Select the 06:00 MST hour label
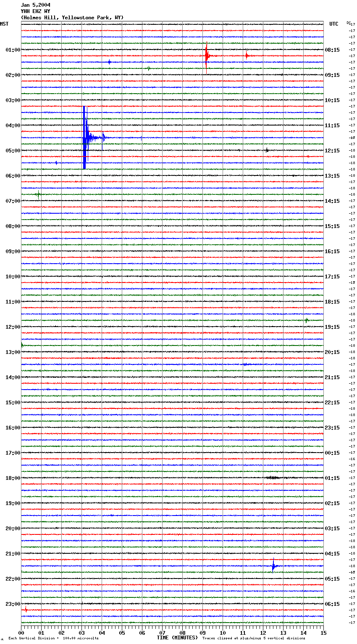Viewport: 357px width, 644px height. click(13, 176)
